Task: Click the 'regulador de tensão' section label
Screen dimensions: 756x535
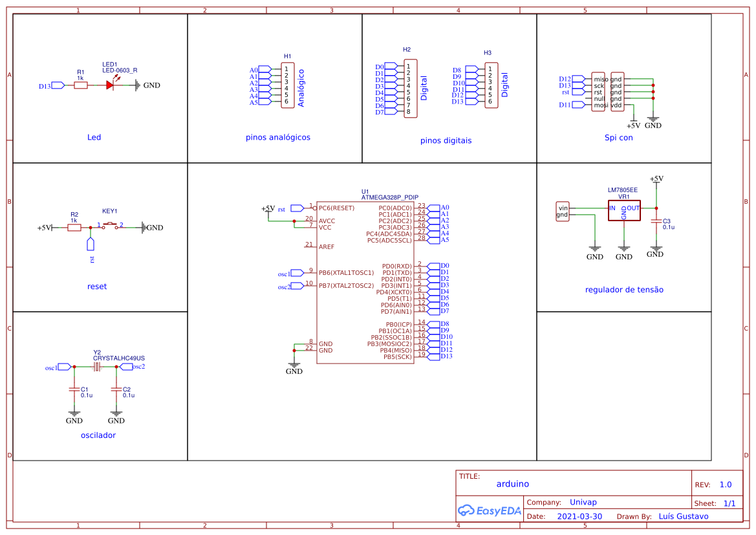Action: point(623,290)
